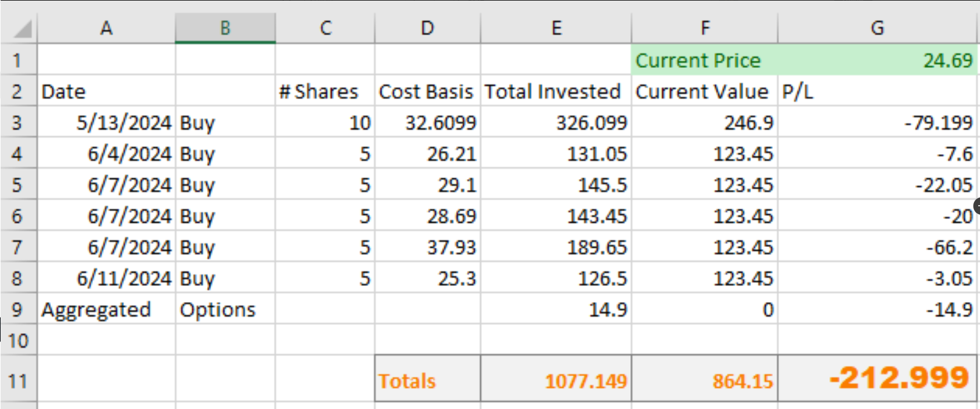Click the Buy cell in row 3

225,123
